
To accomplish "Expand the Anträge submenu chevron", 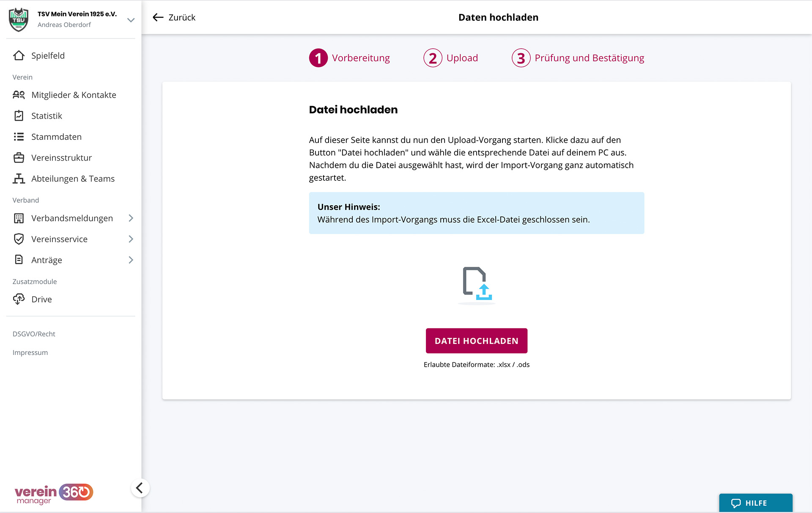I will pos(131,260).
